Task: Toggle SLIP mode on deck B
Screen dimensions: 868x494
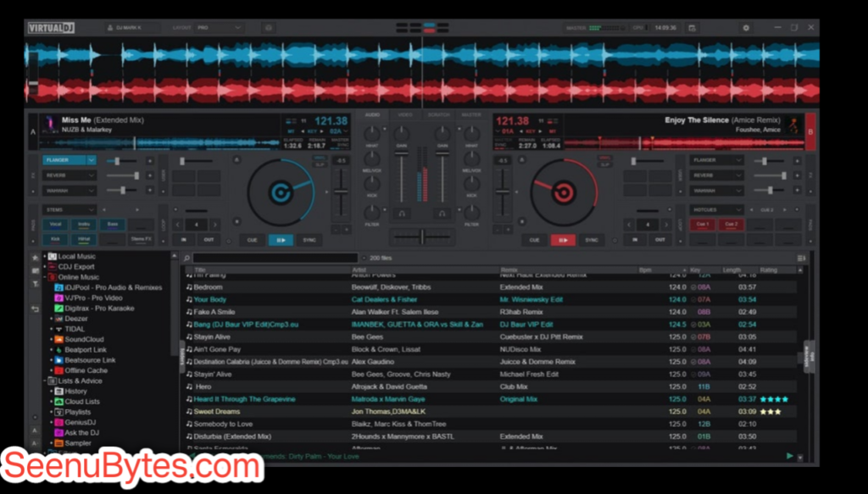Action: pos(604,165)
